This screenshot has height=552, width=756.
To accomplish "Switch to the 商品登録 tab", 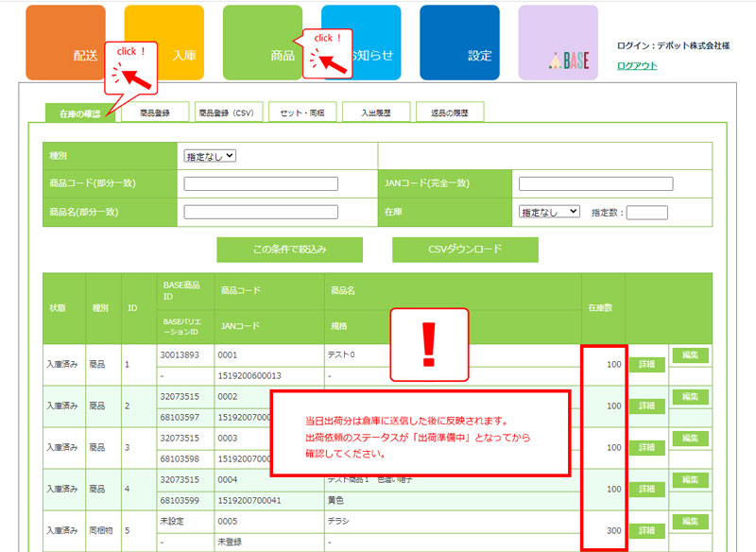I will point(155,112).
